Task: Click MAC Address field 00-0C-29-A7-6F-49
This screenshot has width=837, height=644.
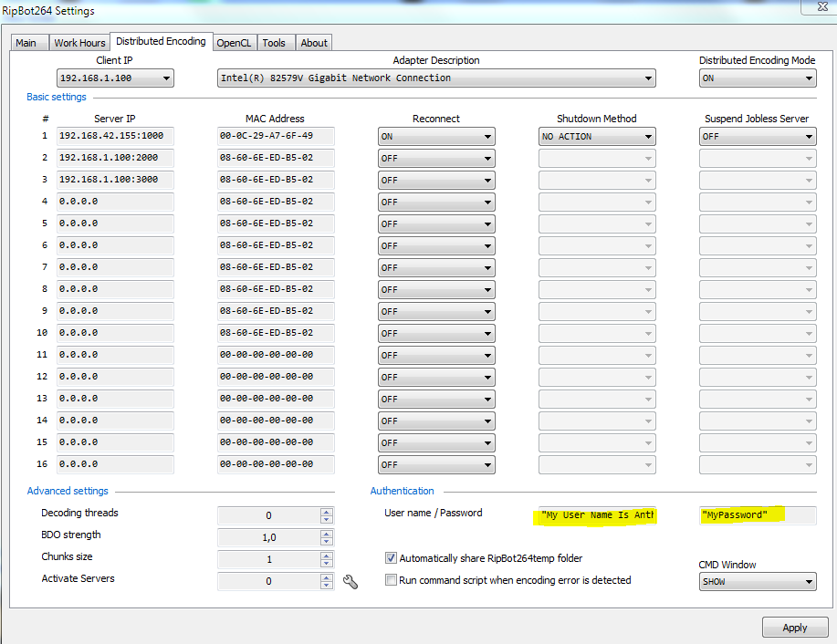Action: 276,136
